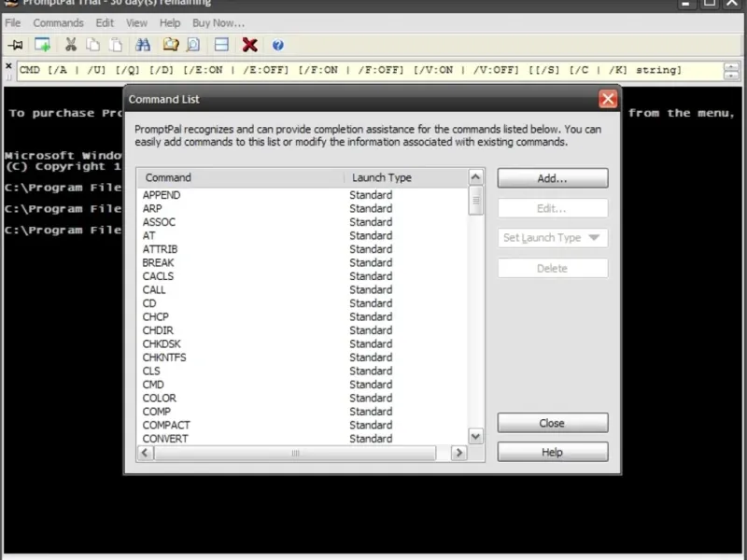
Task: Click the magnifier document toolbar icon
Action: [x=193, y=45]
